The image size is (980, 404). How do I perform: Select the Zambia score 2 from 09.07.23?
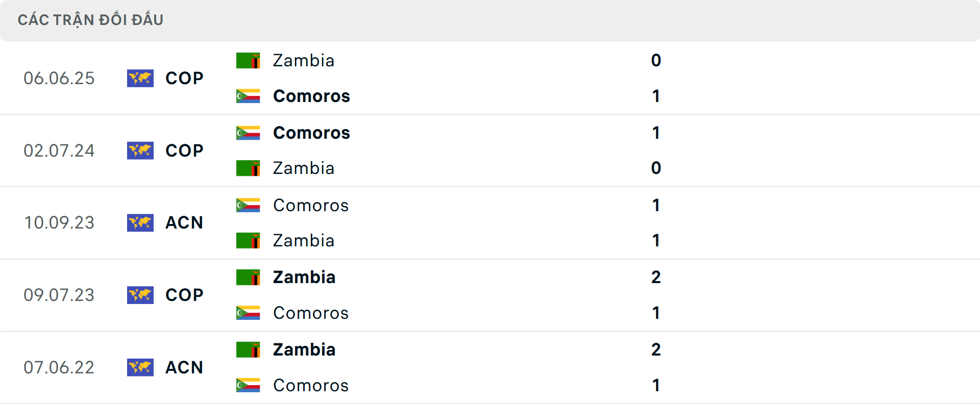click(x=656, y=277)
